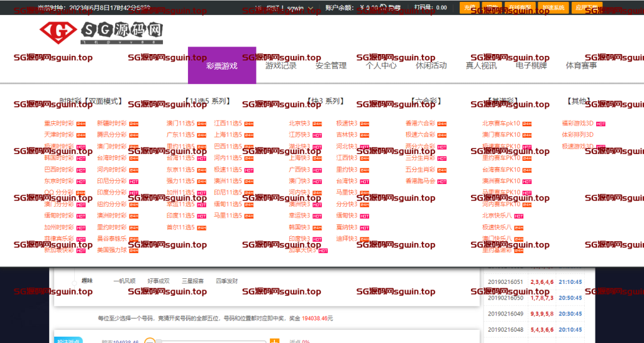Screen dimensions: 644x343
Task: Open the 北京快3 game link
Action: (x=299, y=123)
